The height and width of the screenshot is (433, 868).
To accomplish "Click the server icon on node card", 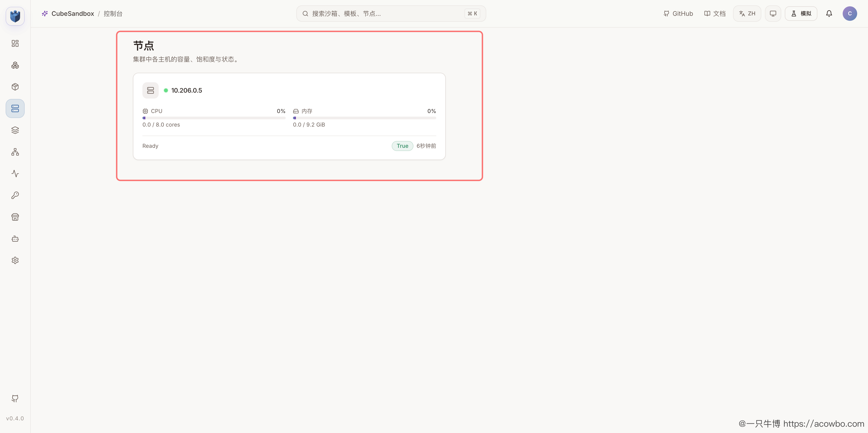I will (150, 90).
